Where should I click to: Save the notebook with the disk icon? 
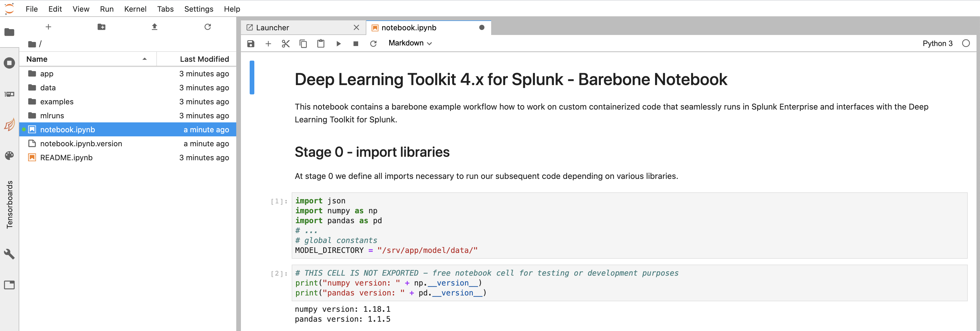point(251,44)
